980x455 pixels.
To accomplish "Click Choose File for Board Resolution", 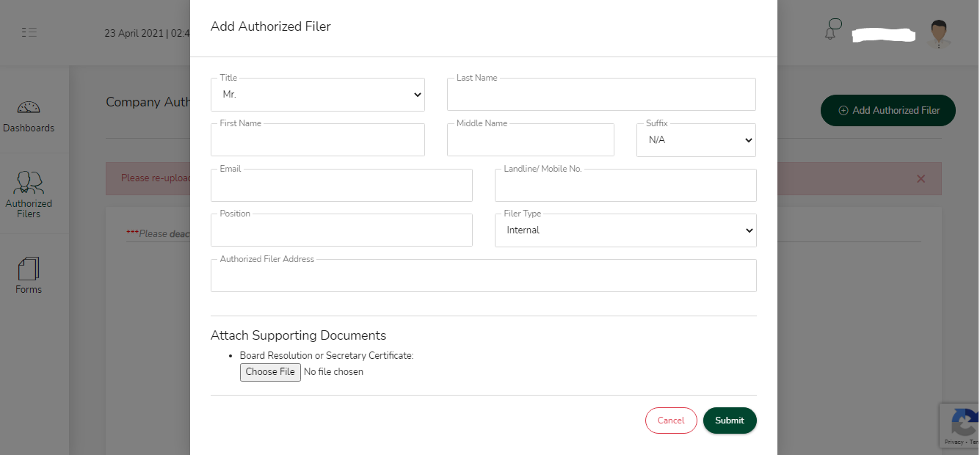I will 269,372.
